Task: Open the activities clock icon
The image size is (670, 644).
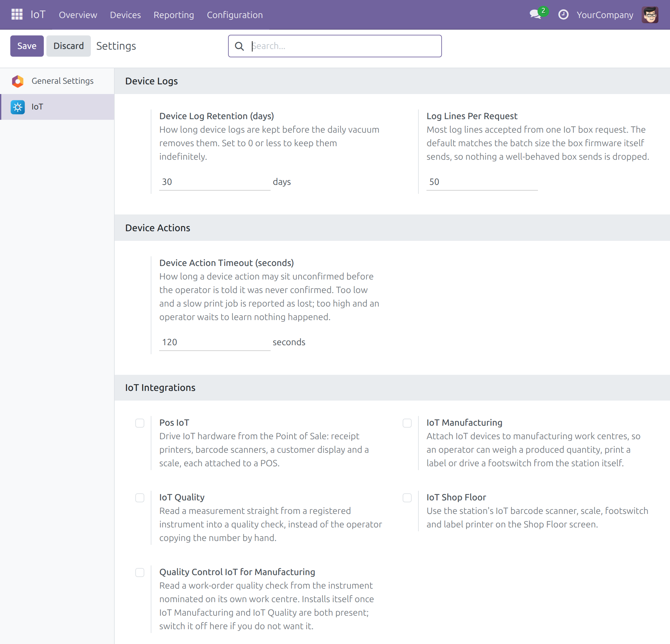Action: [563, 15]
